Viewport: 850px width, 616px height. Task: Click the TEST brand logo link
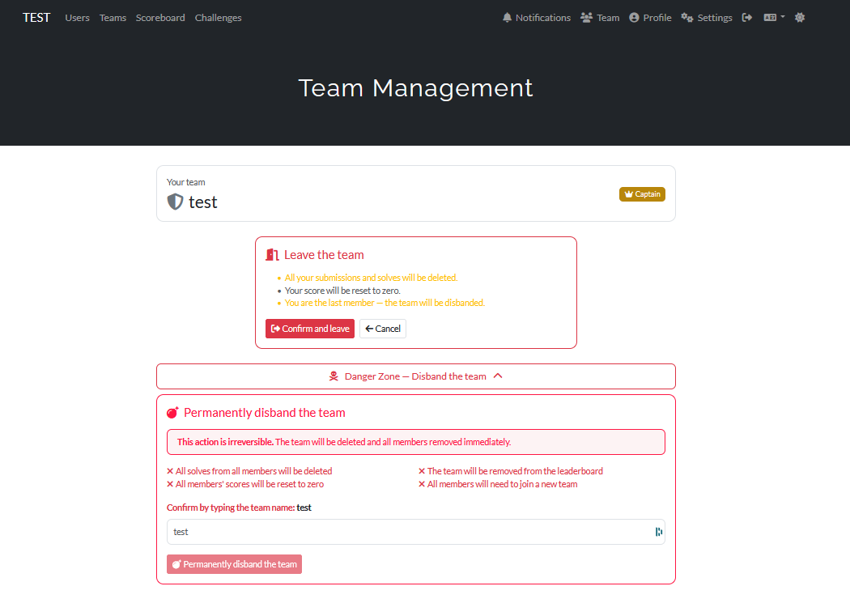coord(36,18)
